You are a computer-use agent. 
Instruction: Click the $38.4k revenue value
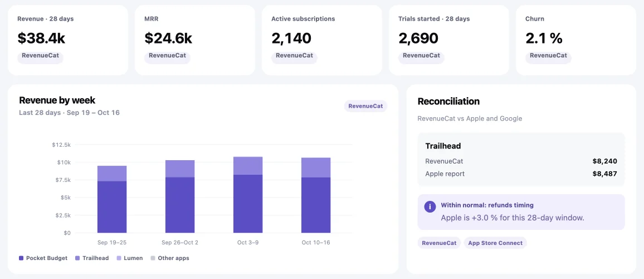pos(41,39)
